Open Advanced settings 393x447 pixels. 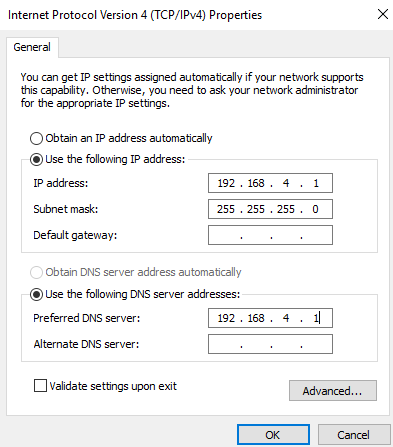333,390
